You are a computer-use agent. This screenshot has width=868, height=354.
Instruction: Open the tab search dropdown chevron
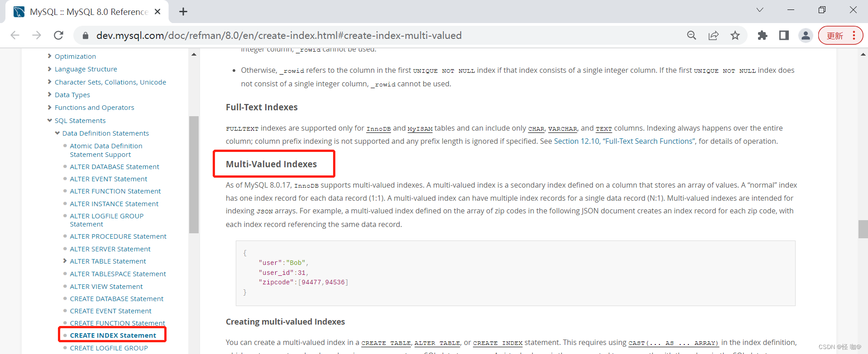pyautogui.click(x=760, y=10)
